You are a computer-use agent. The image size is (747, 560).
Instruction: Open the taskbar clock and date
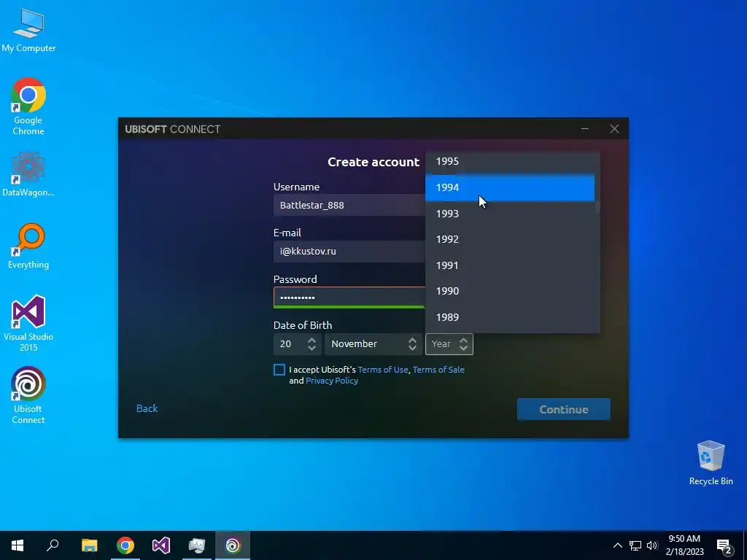(x=684, y=545)
